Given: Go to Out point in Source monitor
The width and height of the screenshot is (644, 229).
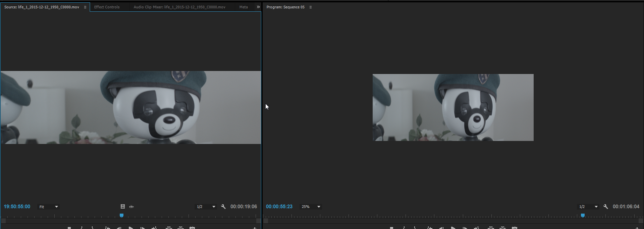Looking at the screenshot, I should [154, 228].
